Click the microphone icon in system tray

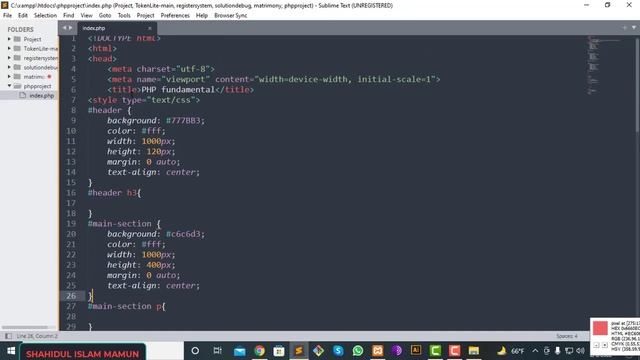tap(558, 351)
